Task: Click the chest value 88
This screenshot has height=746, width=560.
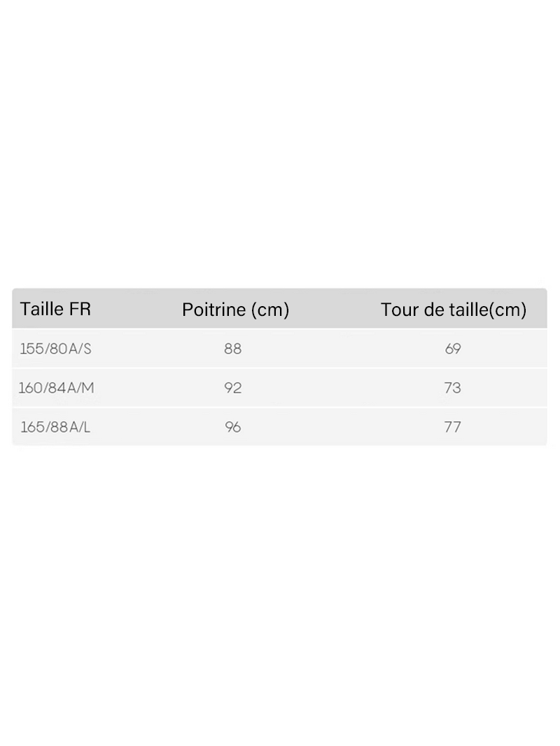Action: coord(233,349)
